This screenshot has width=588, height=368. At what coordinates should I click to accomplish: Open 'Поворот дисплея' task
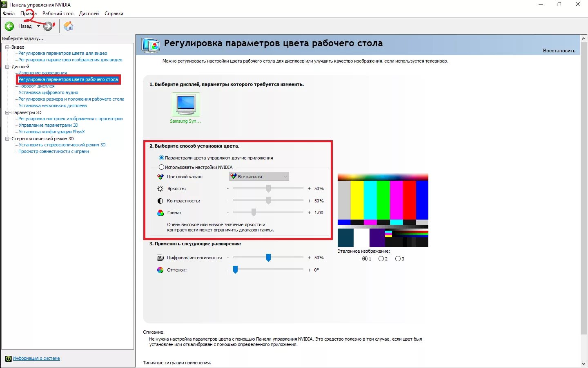pyautogui.click(x=36, y=86)
